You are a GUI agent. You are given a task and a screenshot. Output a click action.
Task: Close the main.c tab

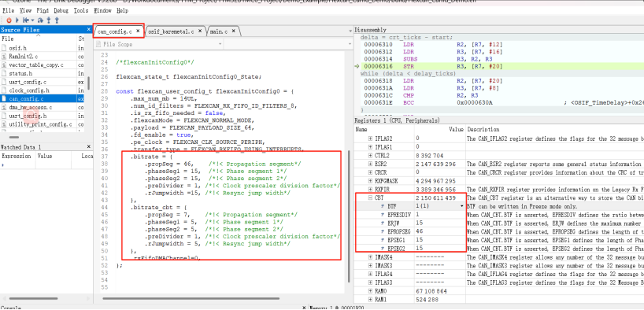[x=234, y=31]
